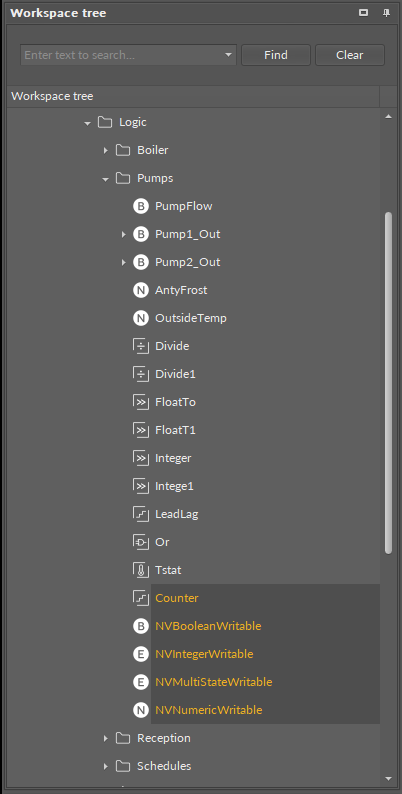Click the Divide component's division icon
Image resolution: width=402 pixels, height=794 pixels.
[x=140, y=346]
